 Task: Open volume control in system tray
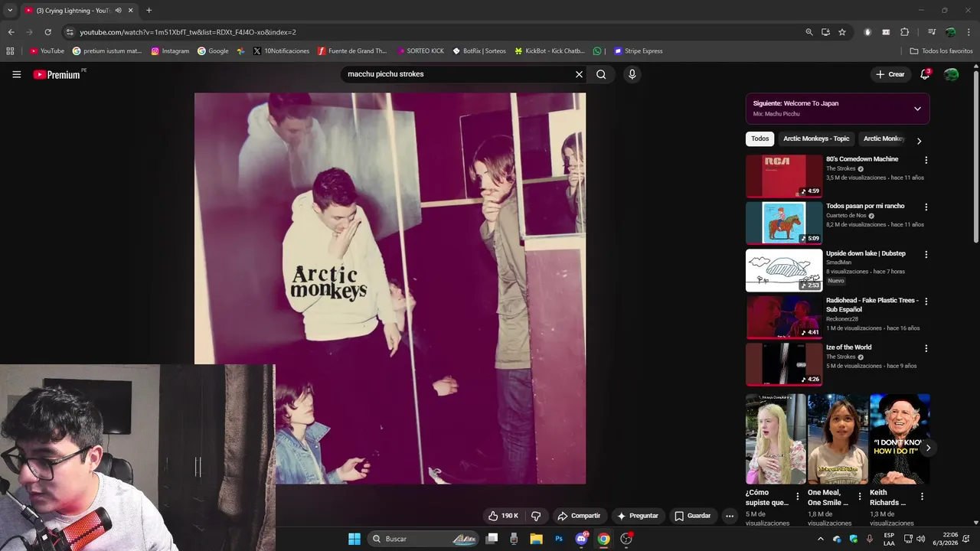[920, 539]
